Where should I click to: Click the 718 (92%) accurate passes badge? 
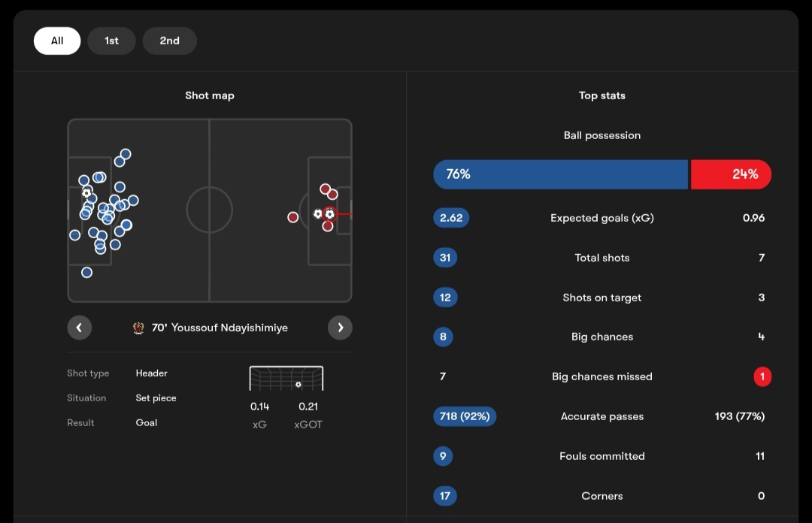point(465,416)
